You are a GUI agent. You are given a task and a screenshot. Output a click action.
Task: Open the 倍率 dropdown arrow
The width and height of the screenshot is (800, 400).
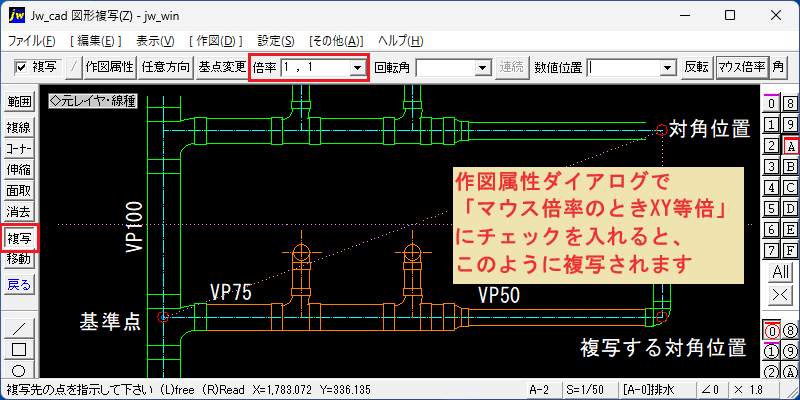358,67
